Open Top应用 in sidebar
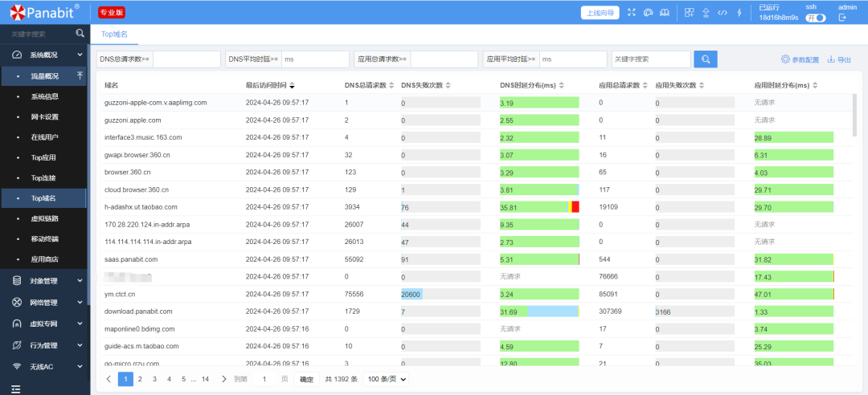Screen dimensions: 868x395 point(43,157)
